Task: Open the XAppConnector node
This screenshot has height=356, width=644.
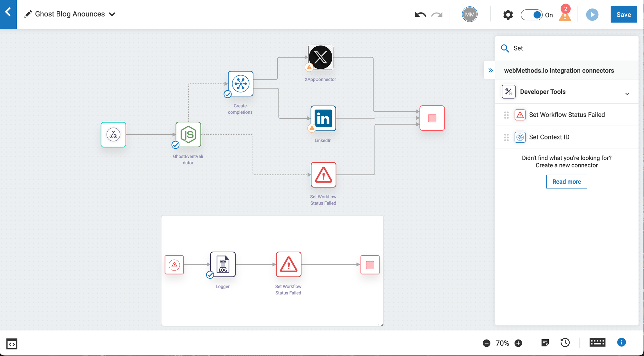Action: coord(320,58)
